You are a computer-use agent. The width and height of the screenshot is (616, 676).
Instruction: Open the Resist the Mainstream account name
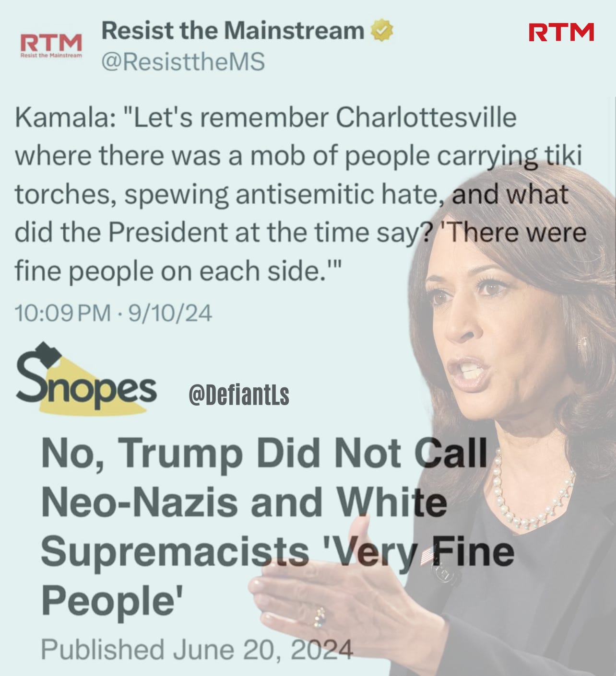(x=233, y=31)
